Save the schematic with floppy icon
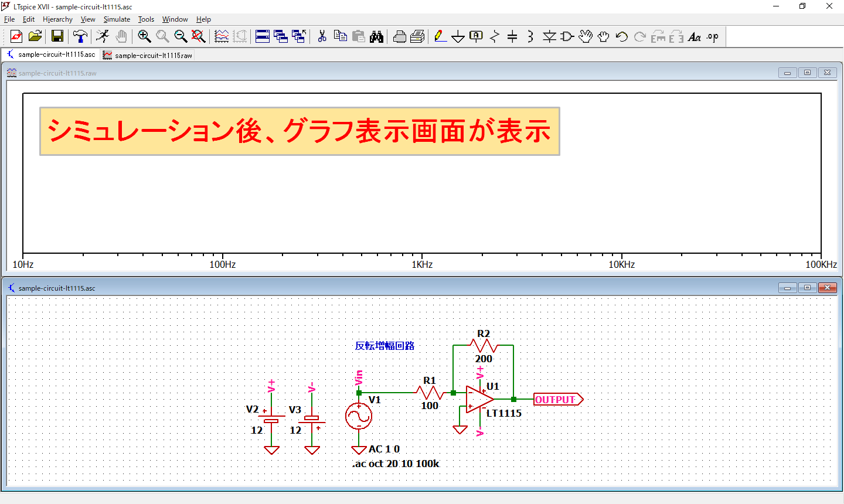The height and width of the screenshot is (504, 844). click(57, 36)
